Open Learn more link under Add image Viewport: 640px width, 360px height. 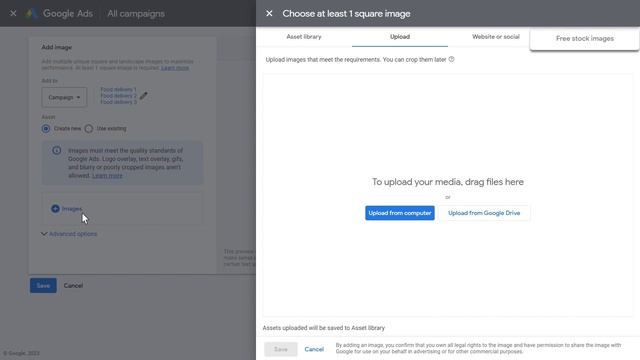tap(175, 68)
